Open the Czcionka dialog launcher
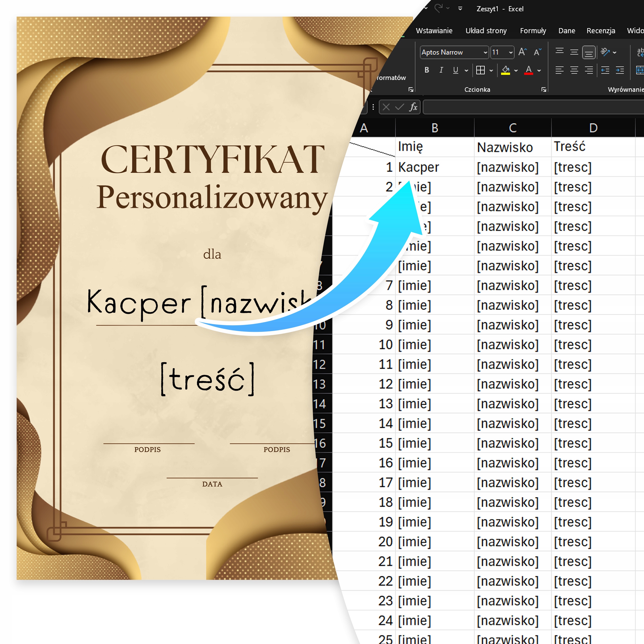The image size is (644, 644). coord(544,89)
